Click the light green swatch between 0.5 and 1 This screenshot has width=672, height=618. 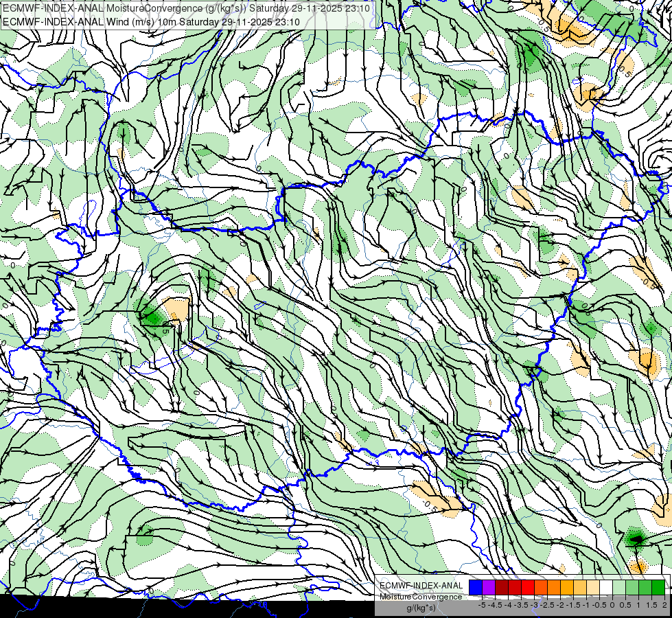tap(632, 587)
